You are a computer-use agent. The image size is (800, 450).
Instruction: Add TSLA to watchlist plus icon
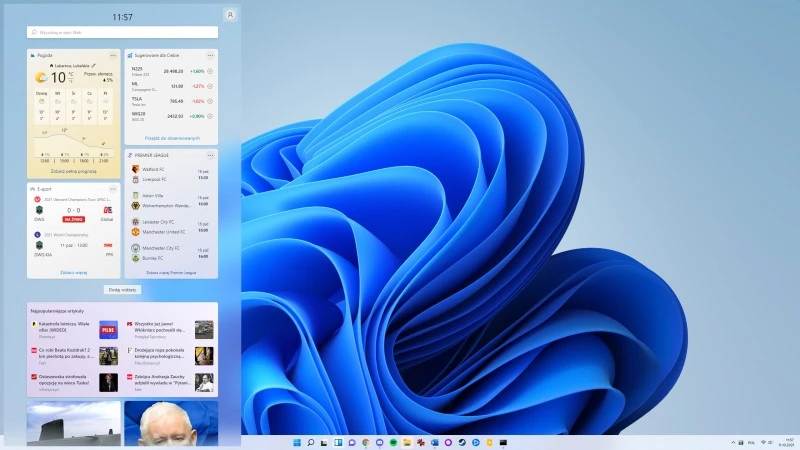pyautogui.click(x=210, y=101)
